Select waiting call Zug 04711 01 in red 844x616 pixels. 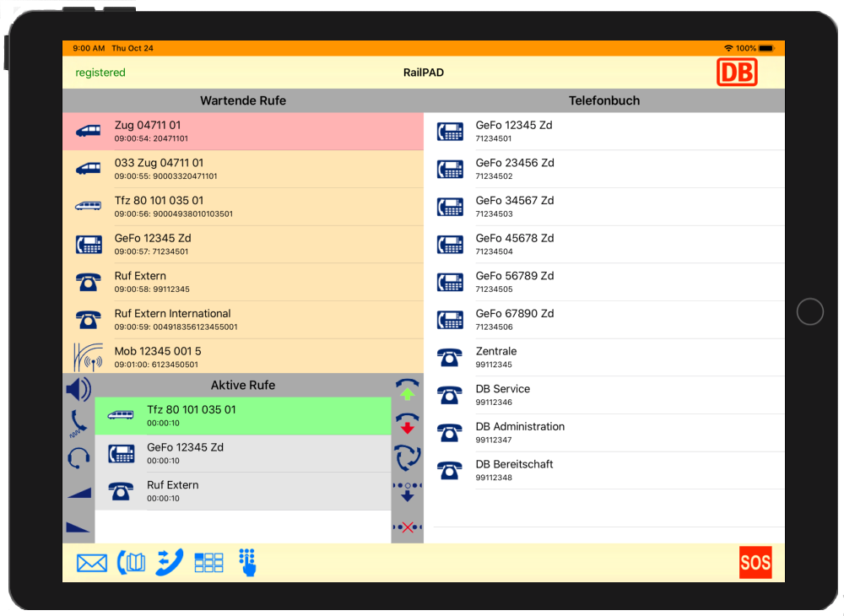click(x=243, y=131)
